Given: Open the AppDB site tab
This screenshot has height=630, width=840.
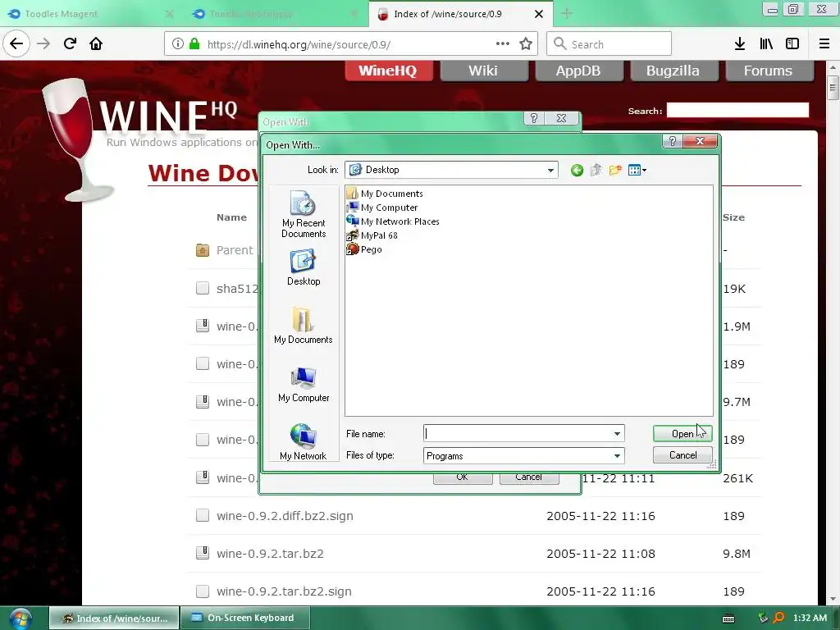Looking at the screenshot, I should pyautogui.click(x=578, y=71).
